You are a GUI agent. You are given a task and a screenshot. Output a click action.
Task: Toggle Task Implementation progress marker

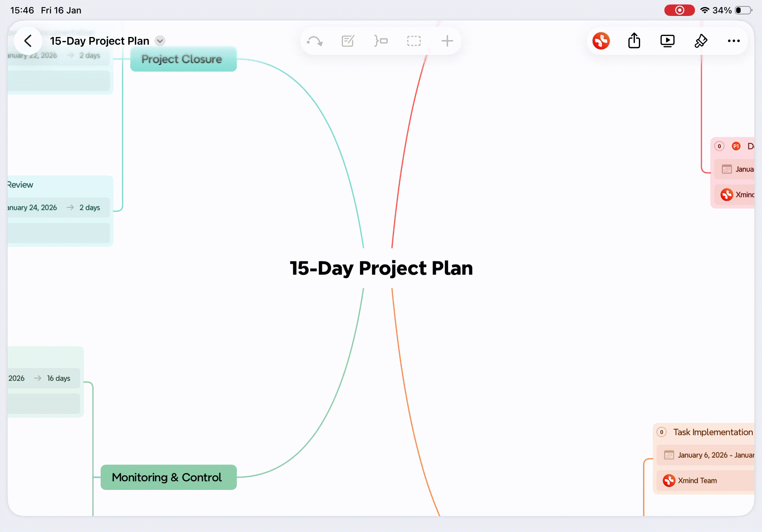661,432
